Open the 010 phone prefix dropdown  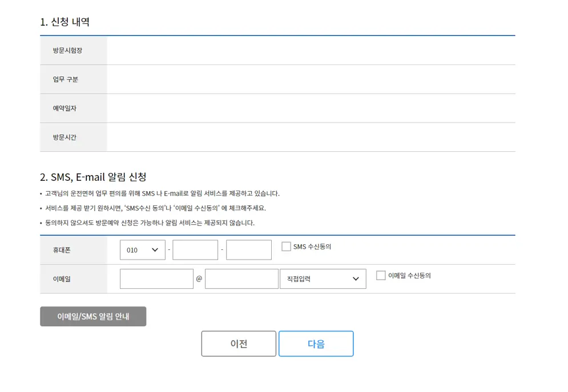point(142,249)
